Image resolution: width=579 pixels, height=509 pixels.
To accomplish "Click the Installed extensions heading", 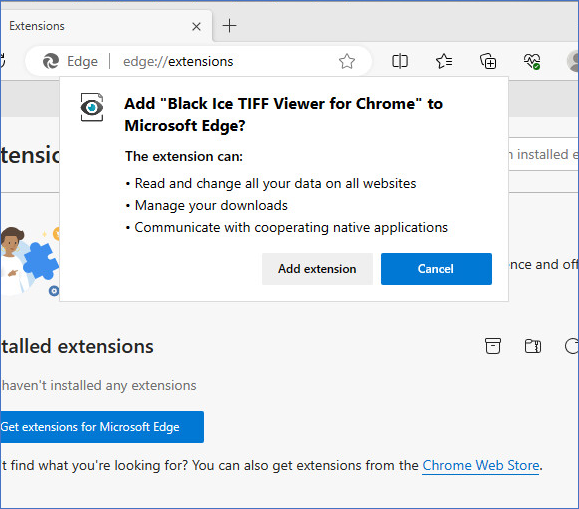I will pos(77,346).
